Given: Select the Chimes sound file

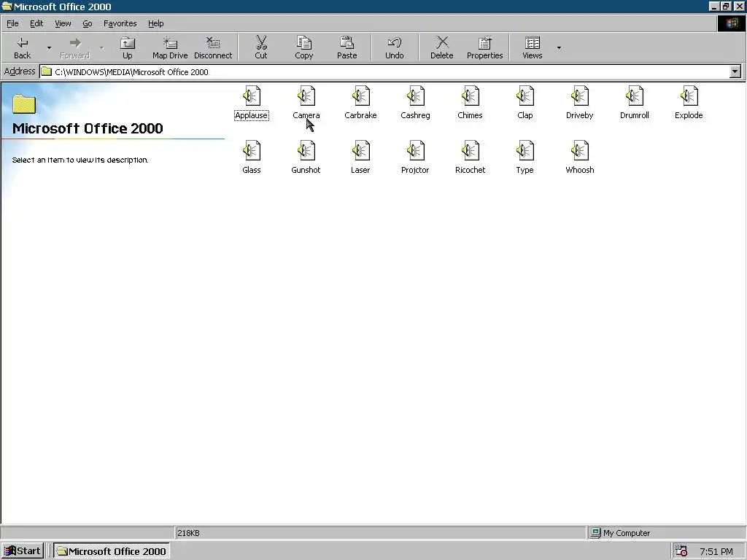Looking at the screenshot, I should [x=471, y=103].
